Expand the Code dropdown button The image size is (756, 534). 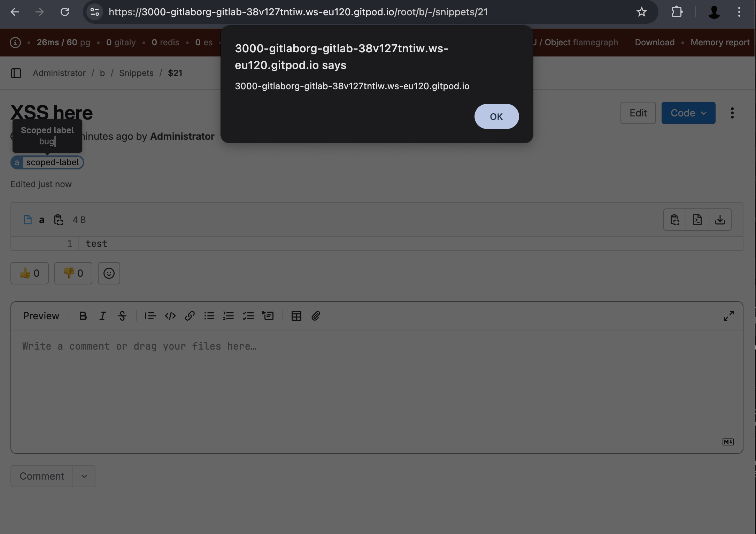pos(688,113)
